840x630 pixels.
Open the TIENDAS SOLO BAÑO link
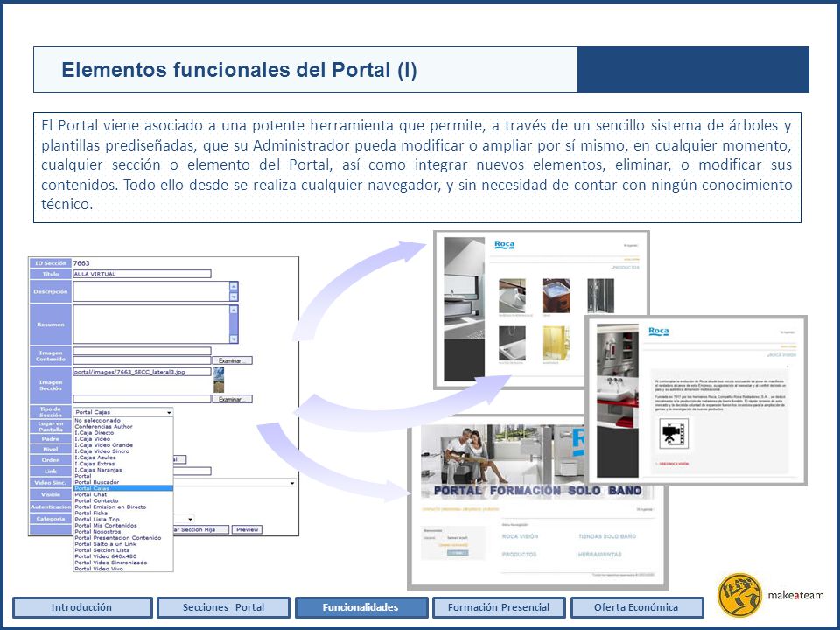pyautogui.click(x=607, y=536)
